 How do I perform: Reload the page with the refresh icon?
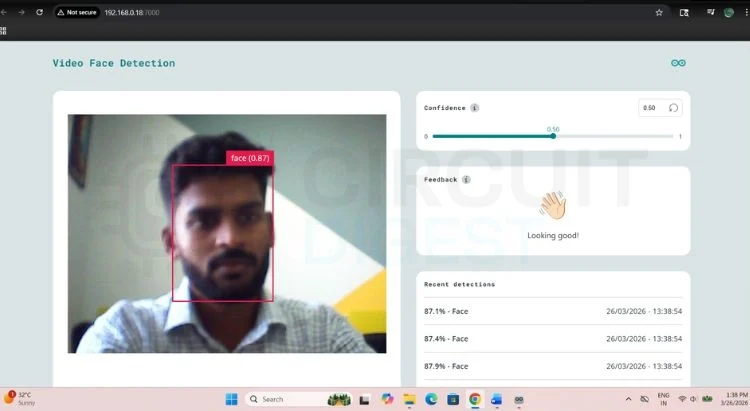pos(39,12)
